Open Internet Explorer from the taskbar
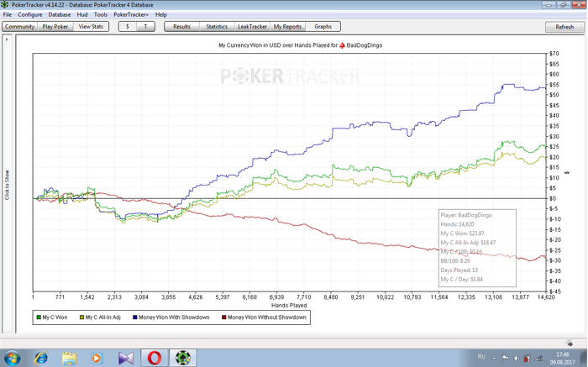Image resolution: width=588 pixels, height=367 pixels. coord(41,358)
